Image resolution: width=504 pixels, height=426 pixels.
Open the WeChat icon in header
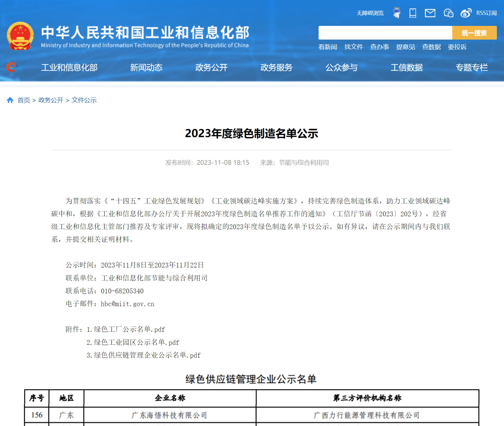click(x=448, y=13)
